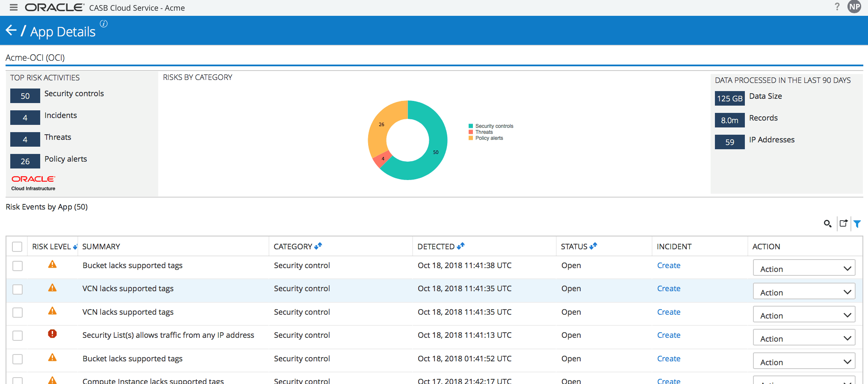The image size is (868, 384).
Task: Open the NP user avatar menu
Action: coord(854,7)
